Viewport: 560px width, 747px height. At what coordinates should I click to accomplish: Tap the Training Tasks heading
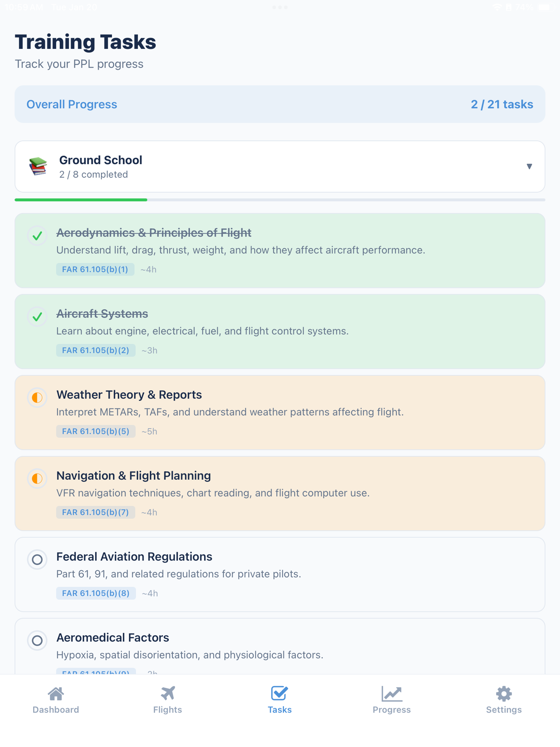pos(86,42)
